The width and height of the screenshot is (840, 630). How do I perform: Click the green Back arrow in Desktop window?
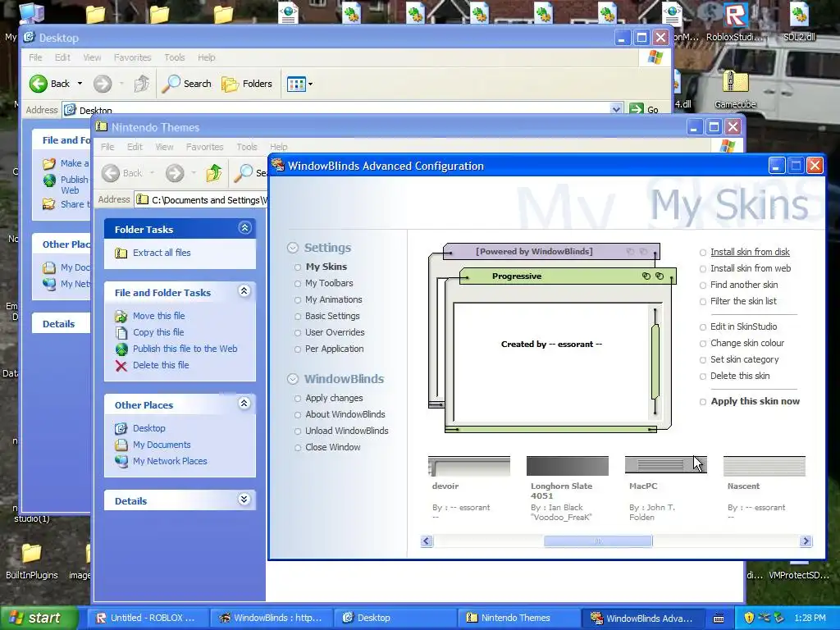(38, 84)
